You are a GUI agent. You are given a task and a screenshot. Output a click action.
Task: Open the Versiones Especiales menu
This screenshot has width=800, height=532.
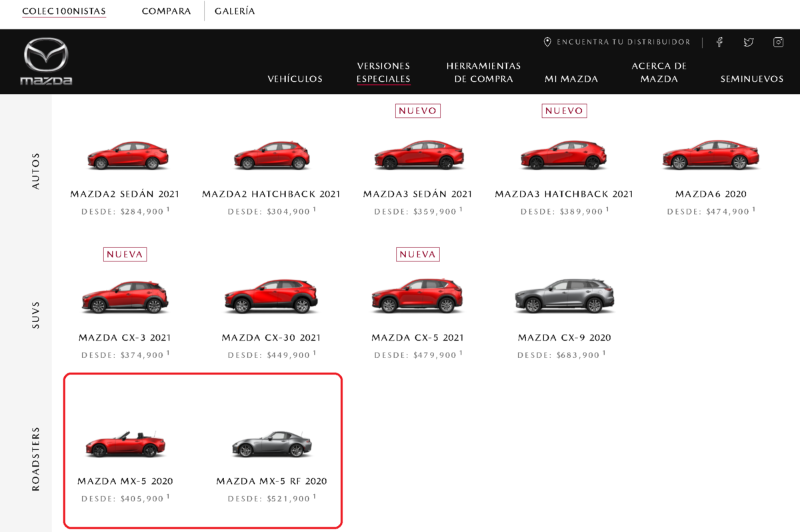click(383, 73)
